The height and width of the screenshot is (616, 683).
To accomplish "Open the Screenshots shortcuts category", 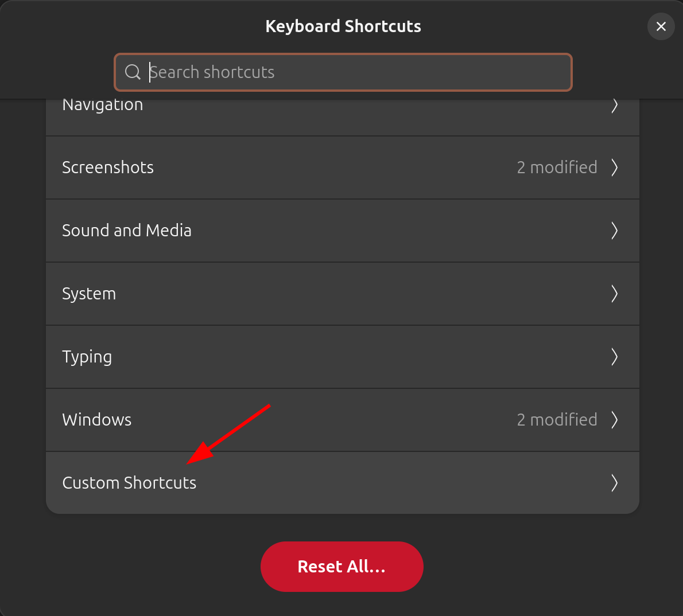I will click(x=108, y=167).
